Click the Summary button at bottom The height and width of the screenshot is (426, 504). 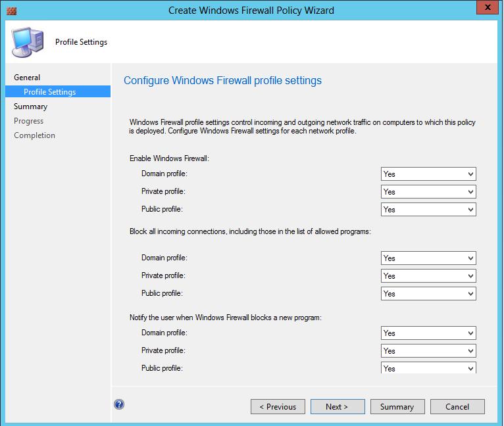[x=397, y=407]
